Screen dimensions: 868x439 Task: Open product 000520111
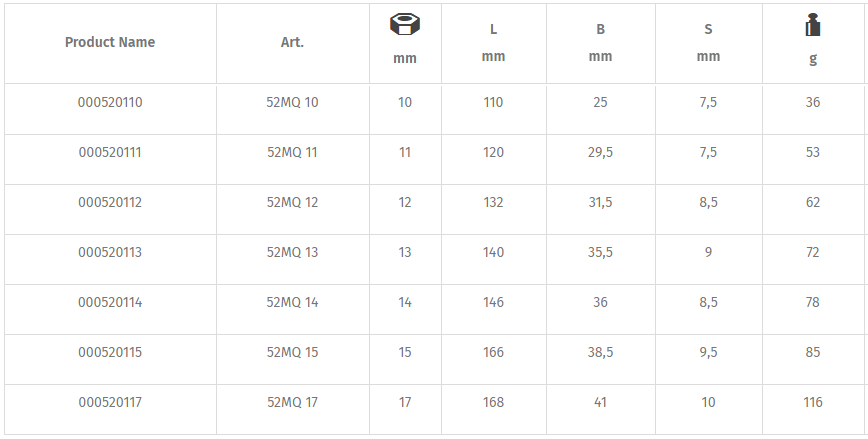pos(110,152)
